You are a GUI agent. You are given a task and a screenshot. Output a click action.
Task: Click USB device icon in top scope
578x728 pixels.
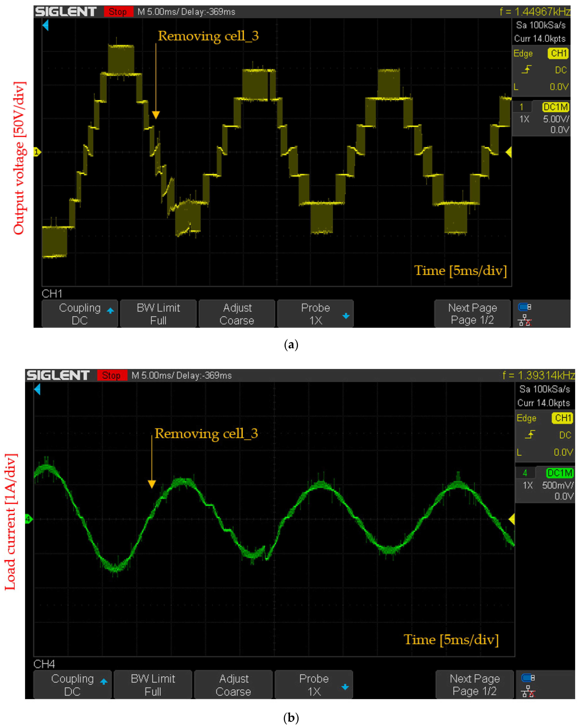point(525,307)
